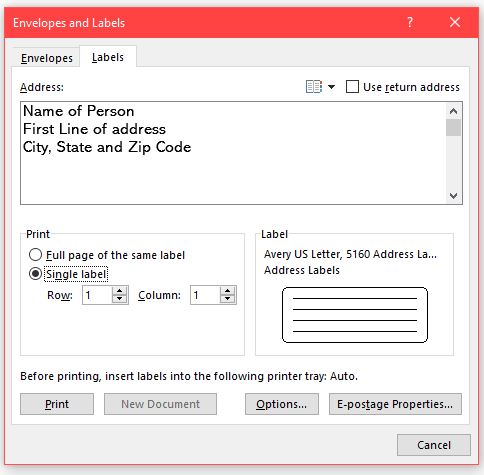The height and width of the screenshot is (475, 484).
Task: Click the help question mark icon
Action: tap(410, 22)
